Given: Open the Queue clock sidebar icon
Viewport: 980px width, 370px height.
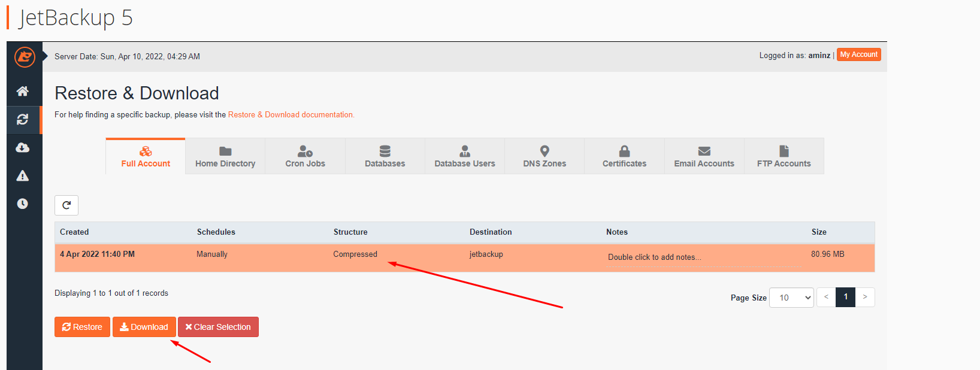Looking at the screenshot, I should [x=23, y=204].
